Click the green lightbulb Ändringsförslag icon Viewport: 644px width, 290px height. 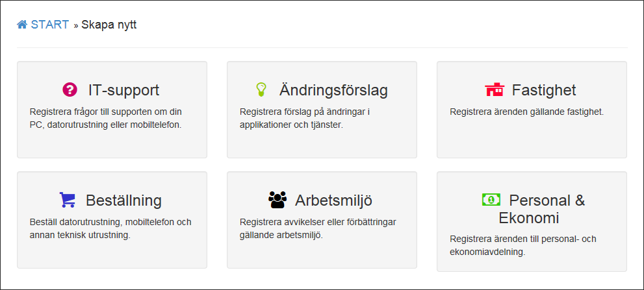[x=261, y=90]
